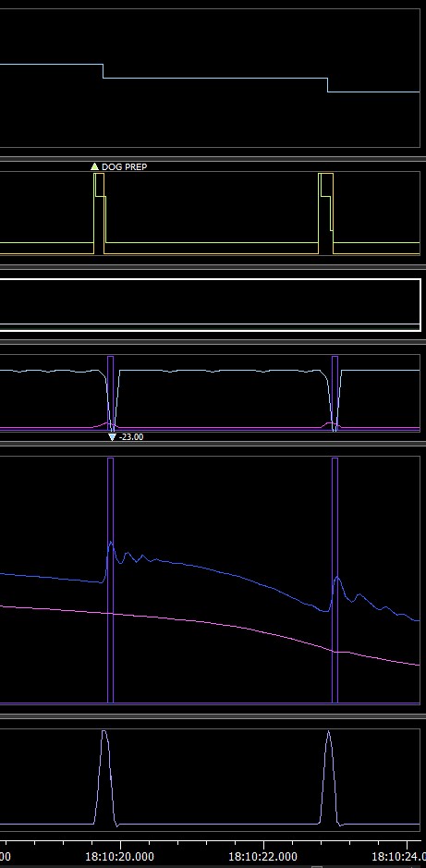Click the green triangle beside DOG PREP
The width and height of the screenshot is (426, 868).
[x=94, y=166]
